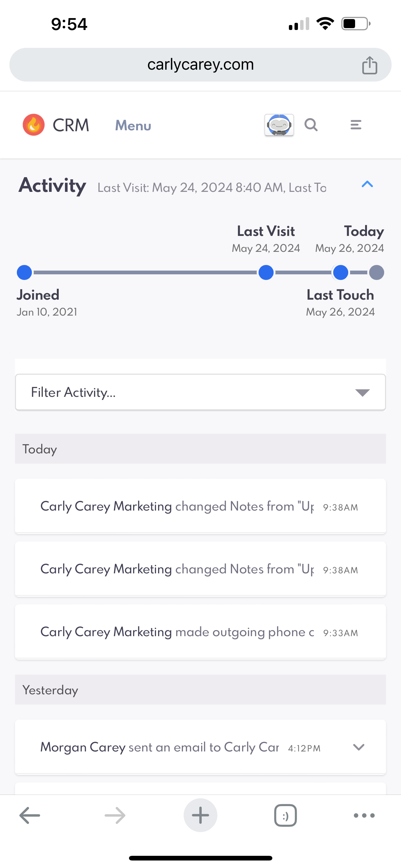
Task: Click the search magnifier icon
Action: click(311, 125)
